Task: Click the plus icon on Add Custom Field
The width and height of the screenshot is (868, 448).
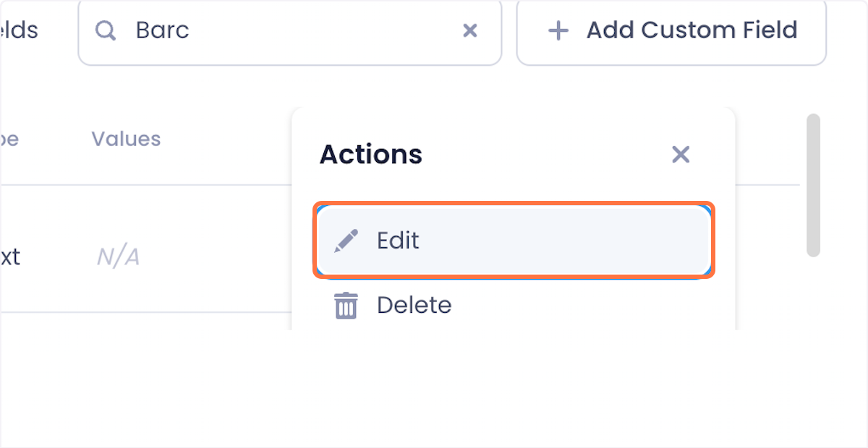Action: pyautogui.click(x=558, y=30)
